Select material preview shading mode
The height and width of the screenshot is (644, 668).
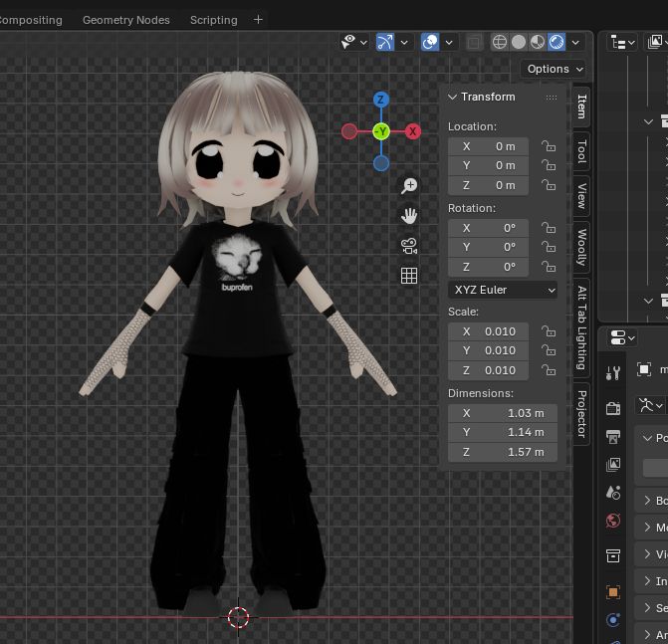(538, 42)
